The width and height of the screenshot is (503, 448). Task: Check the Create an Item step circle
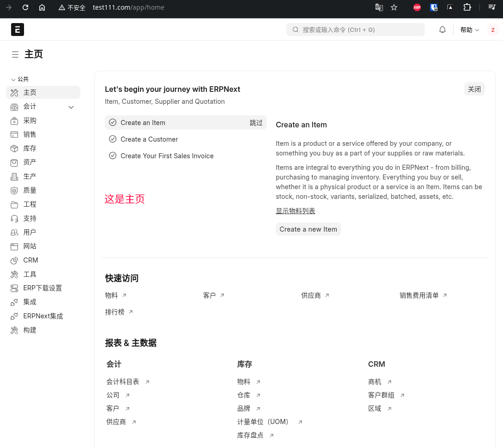click(x=113, y=122)
